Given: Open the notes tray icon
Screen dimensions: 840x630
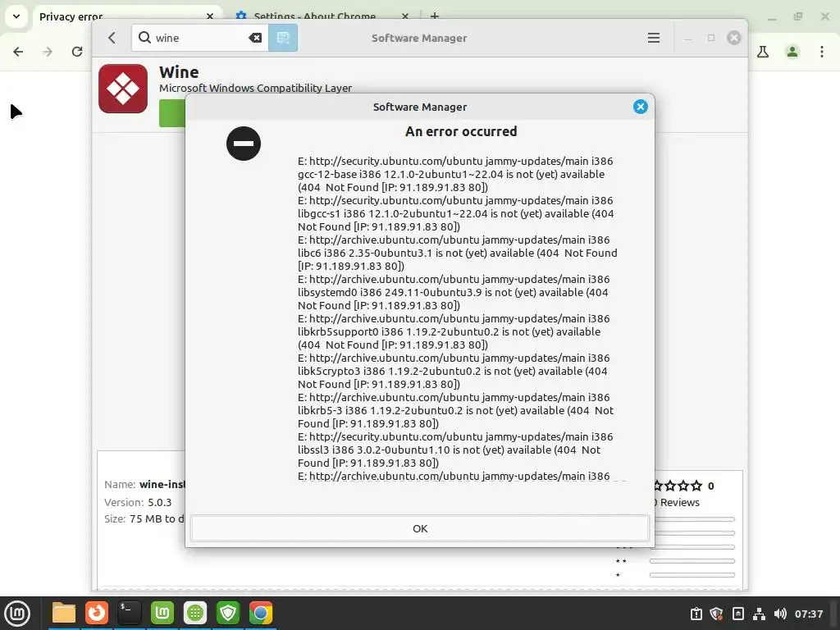Looking at the screenshot, I should click(737, 614).
